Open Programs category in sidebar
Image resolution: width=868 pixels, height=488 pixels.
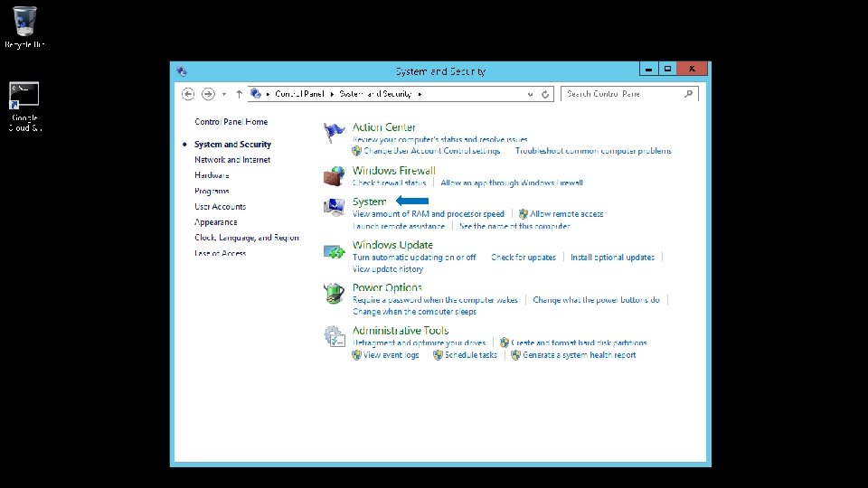pyautogui.click(x=212, y=191)
